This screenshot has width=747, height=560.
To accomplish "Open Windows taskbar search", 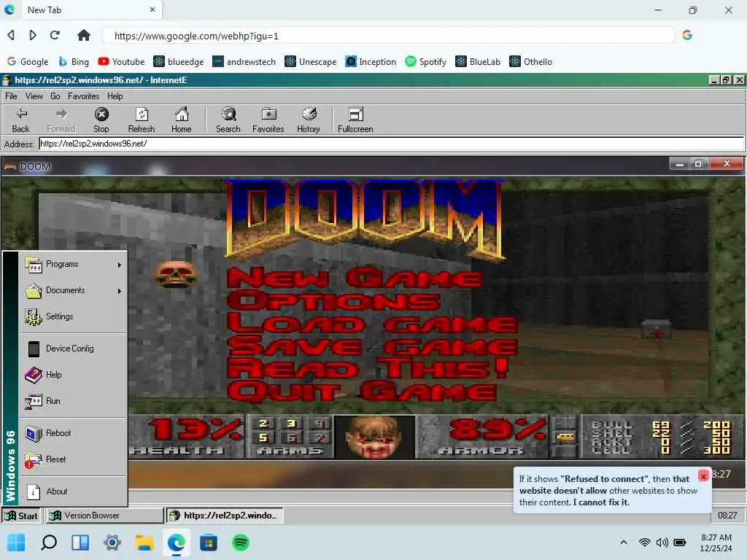I will tap(49, 542).
